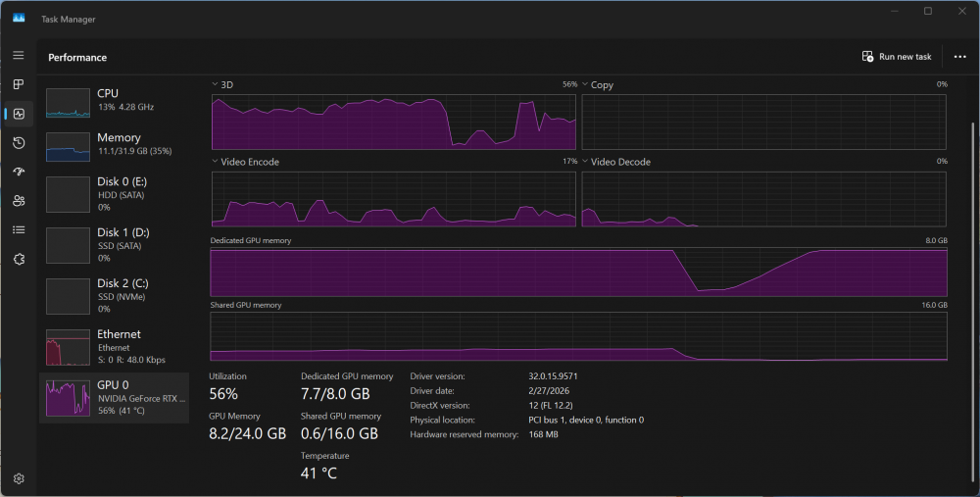
Task: Open App history from the sidebar
Action: click(x=19, y=143)
